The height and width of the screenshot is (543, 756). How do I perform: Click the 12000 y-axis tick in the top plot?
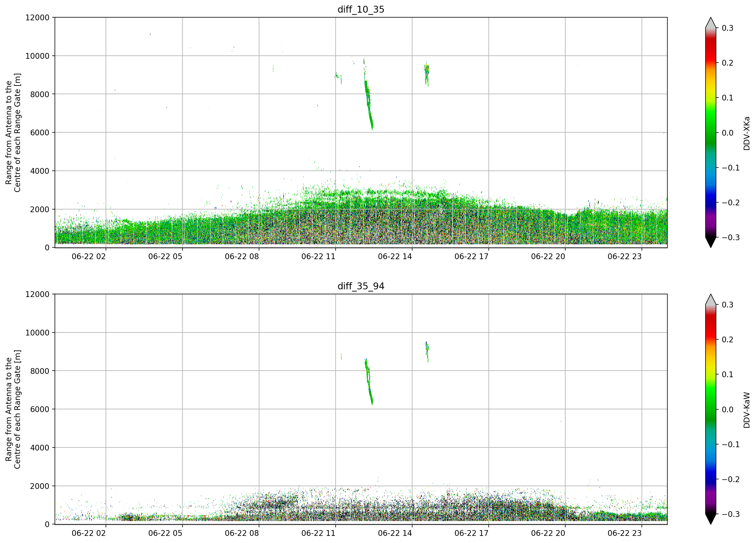37,18
